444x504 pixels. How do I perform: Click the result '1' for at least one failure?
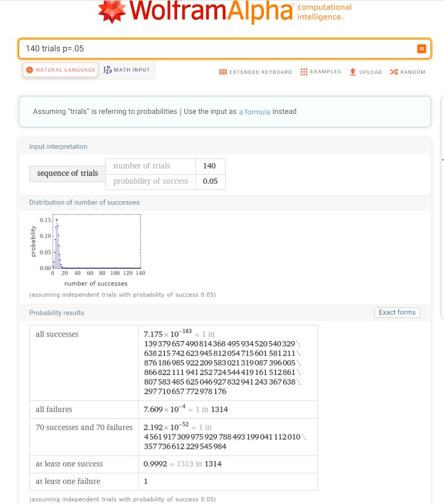(x=146, y=481)
